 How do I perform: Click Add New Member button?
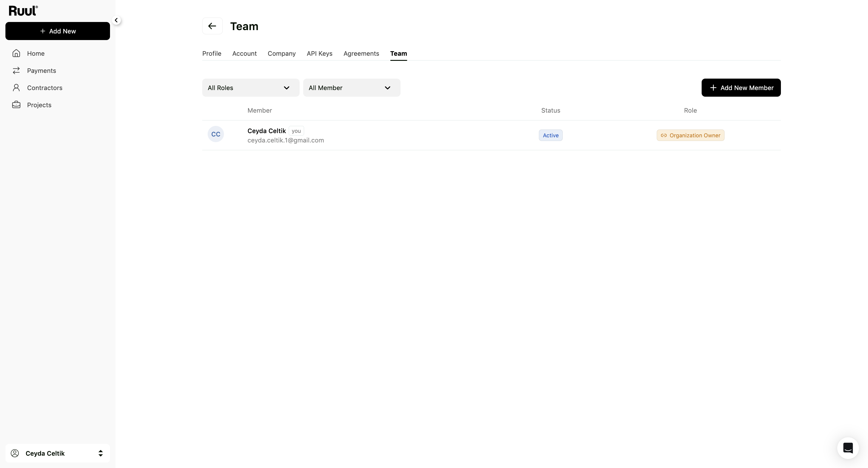tap(741, 88)
